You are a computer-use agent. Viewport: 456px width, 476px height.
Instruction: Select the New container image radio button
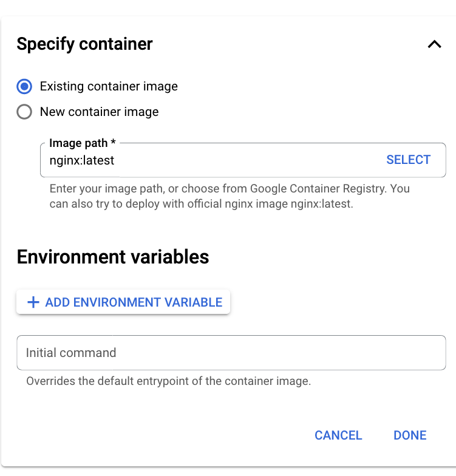[x=24, y=112]
